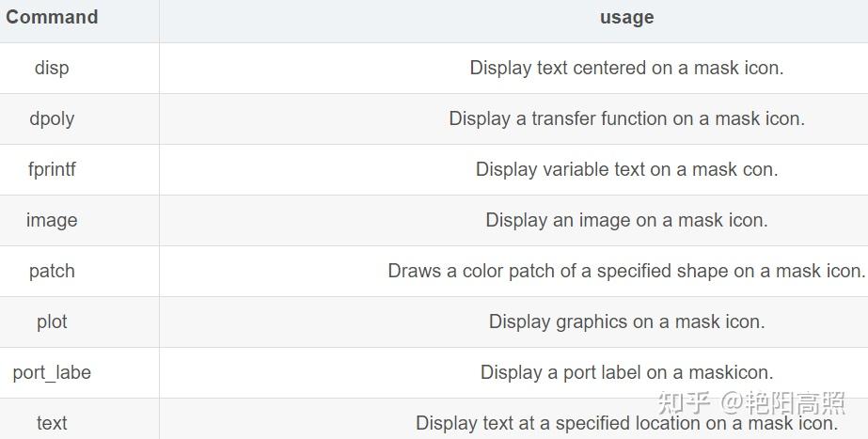Select the disp command cell
Screen dimensions: 868x439
[52, 68]
